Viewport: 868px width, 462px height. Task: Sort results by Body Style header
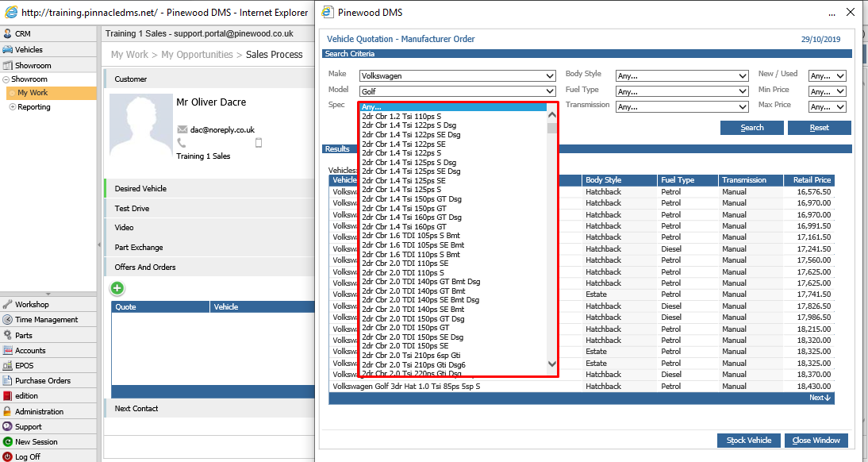[620, 180]
